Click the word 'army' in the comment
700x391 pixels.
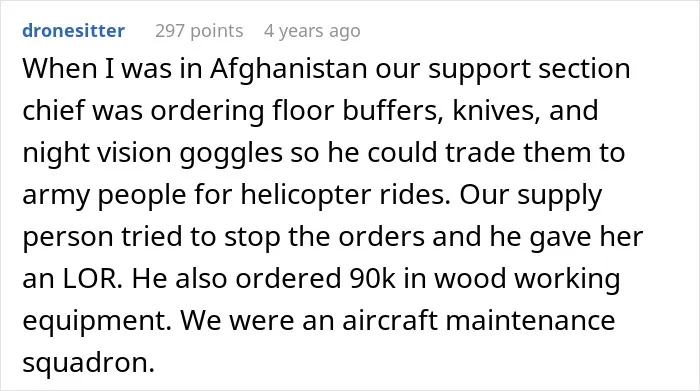(x=56, y=196)
